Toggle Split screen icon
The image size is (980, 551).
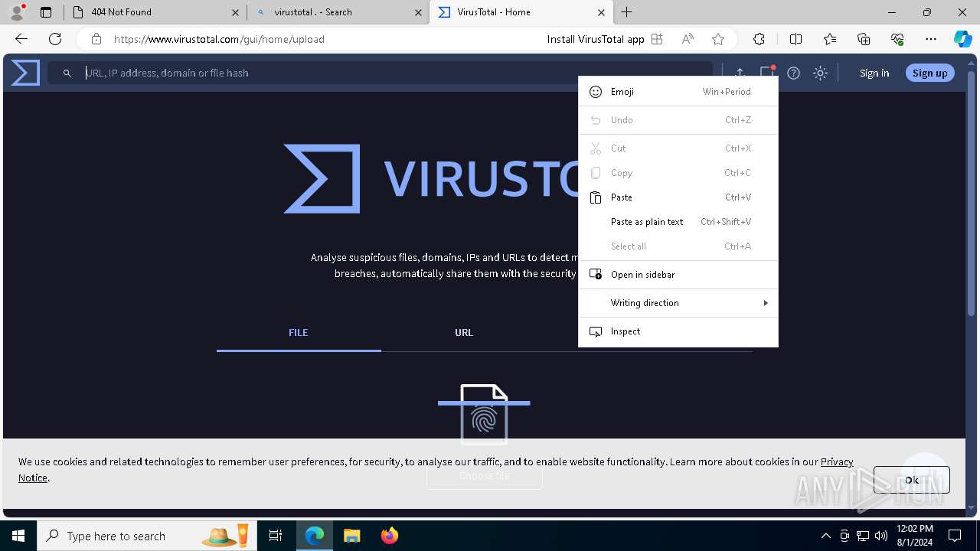[x=795, y=39]
